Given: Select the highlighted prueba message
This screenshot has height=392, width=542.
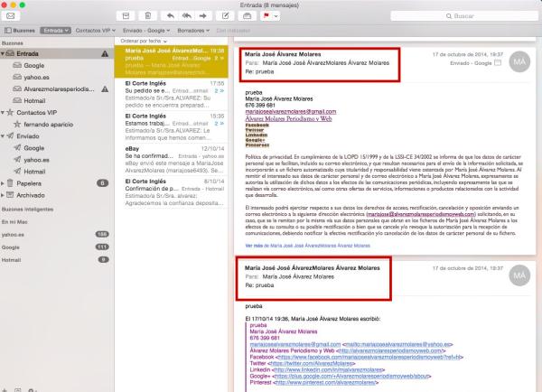Looking at the screenshot, I should click(172, 61).
